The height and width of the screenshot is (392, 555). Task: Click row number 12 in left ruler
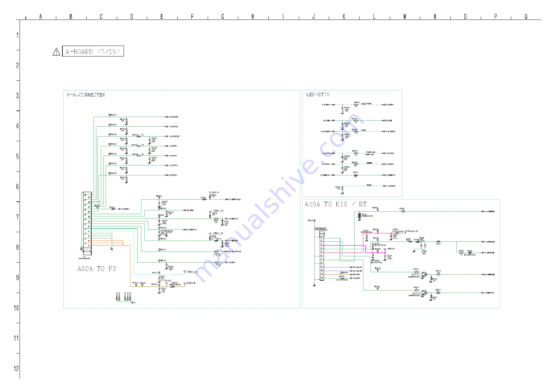point(16,368)
